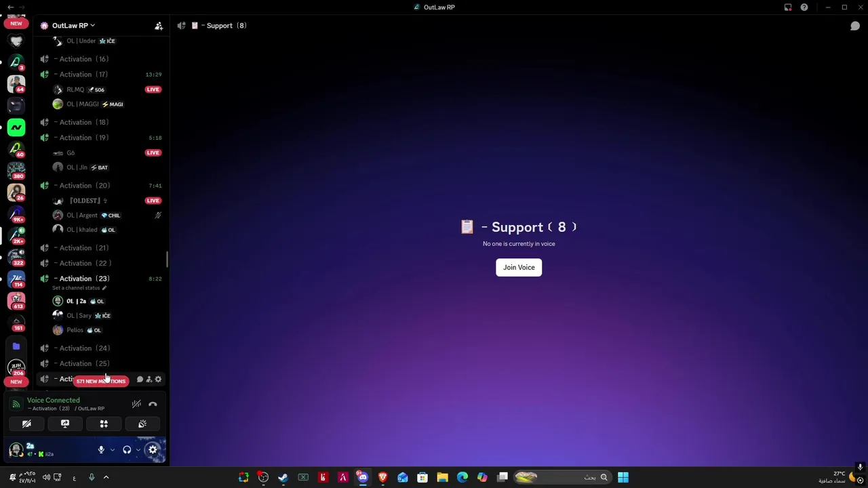Select the Activation (19) voice channel
The image size is (868, 488).
pos(100,138)
